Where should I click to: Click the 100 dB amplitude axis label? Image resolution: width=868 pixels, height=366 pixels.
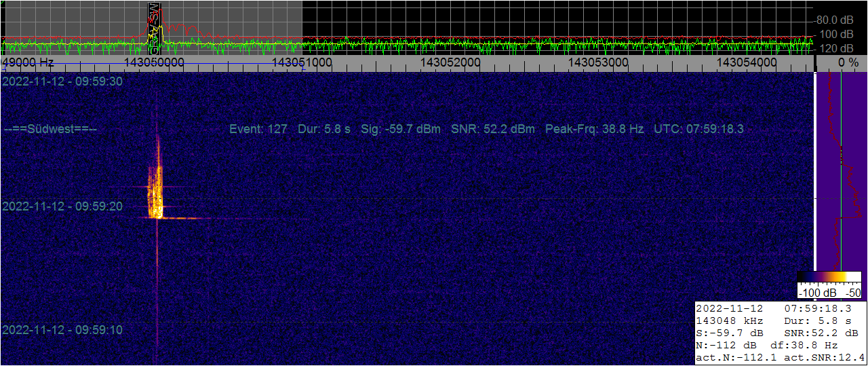click(x=837, y=34)
